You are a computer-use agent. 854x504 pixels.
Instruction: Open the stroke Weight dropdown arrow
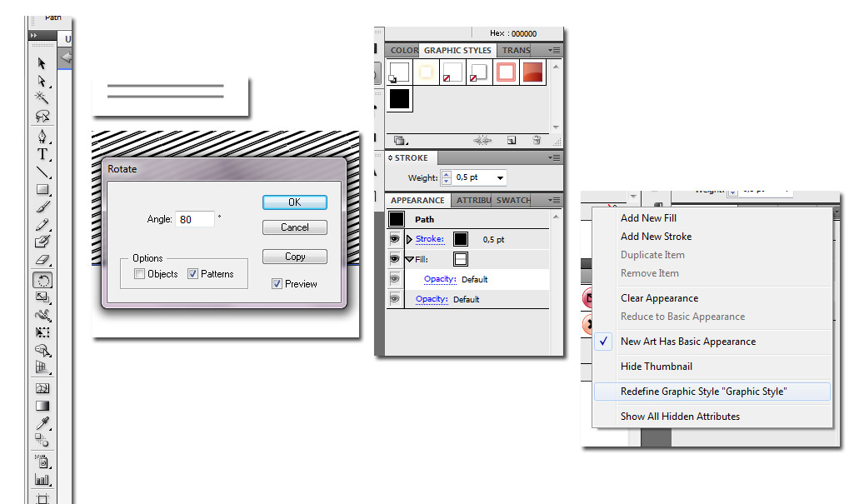(500, 178)
